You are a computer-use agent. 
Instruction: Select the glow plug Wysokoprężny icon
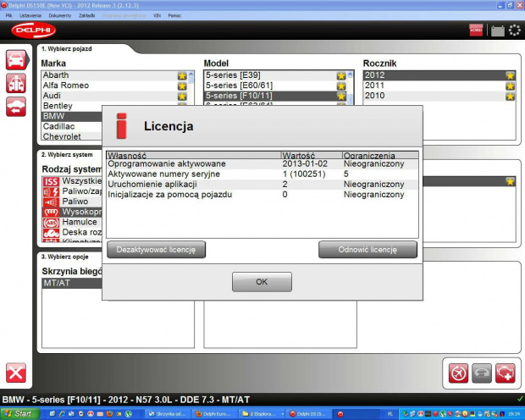tap(51, 212)
